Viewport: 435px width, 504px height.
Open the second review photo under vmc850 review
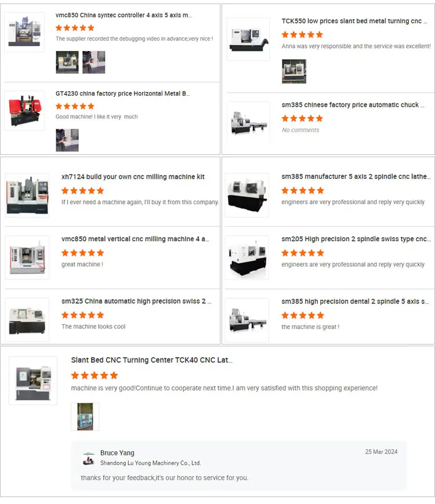(93, 63)
